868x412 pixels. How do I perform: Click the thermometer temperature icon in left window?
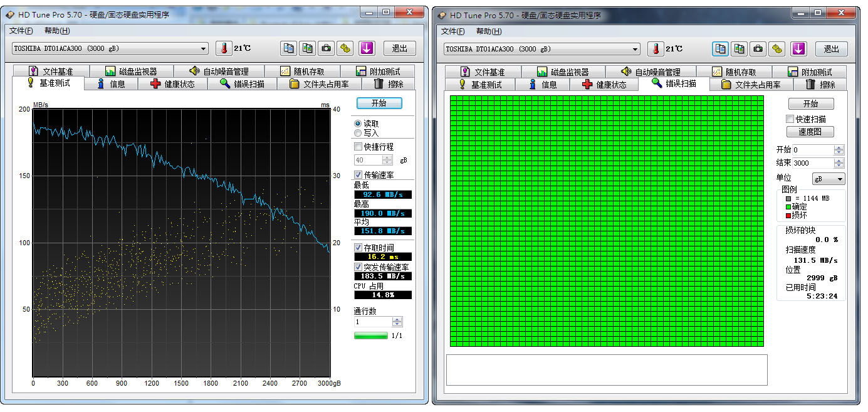tap(224, 48)
